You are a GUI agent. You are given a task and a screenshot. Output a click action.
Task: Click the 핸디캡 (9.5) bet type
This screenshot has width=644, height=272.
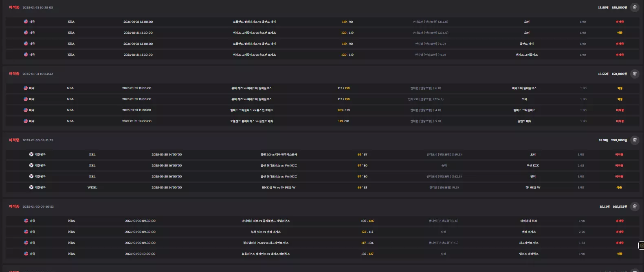pyautogui.click(x=444, y=188)
